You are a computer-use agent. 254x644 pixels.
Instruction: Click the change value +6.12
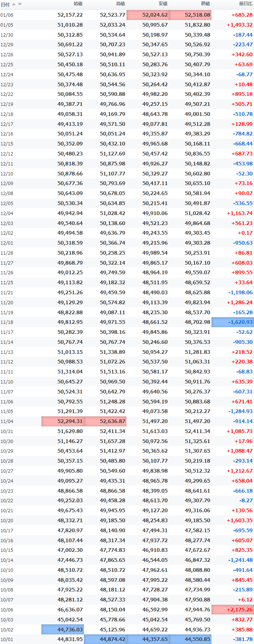tap(245, 600)
